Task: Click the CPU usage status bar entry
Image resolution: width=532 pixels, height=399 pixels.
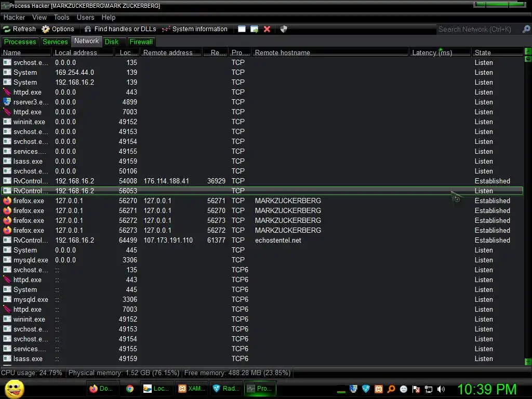Action: pyautogui.click(x=32, y=373)
